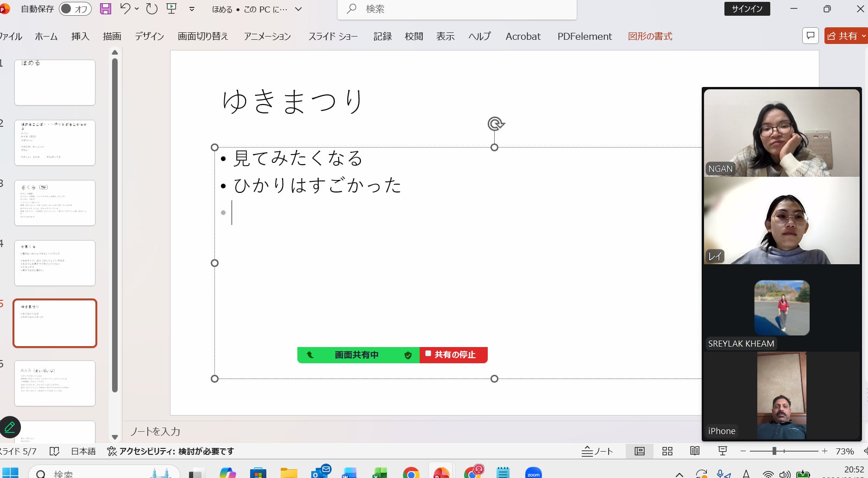Open the comments pane icon
The height and width of the screenshot is (478, 868).
point(810,36)
